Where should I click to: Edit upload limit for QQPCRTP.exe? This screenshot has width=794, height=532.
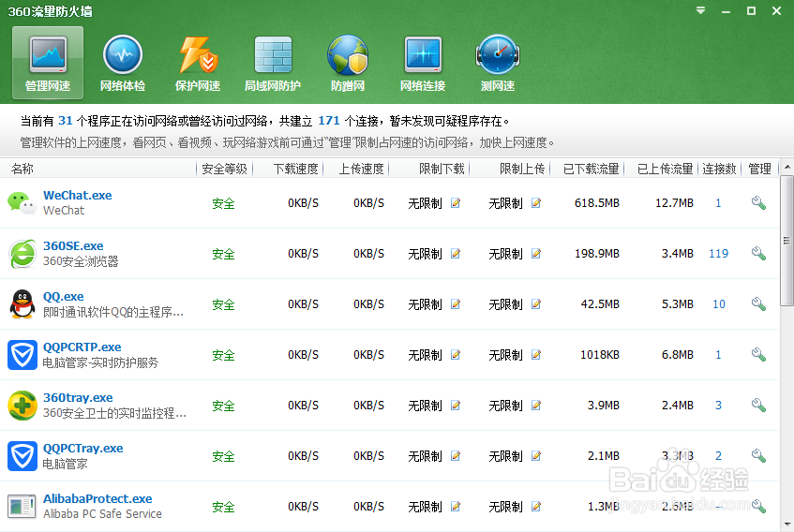point(536,354)
